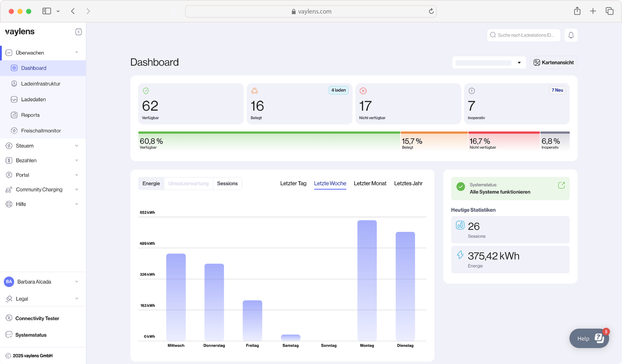Open a new browser tab with plus
The width and height of the screenshot is (622, 364).
[593, 11]
